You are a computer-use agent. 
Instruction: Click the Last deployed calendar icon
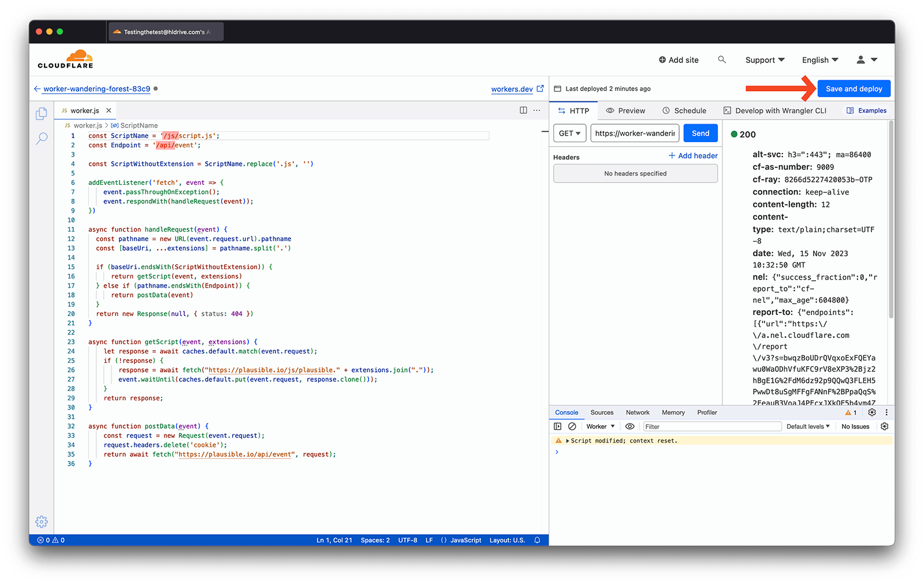(x=557, y=89)
